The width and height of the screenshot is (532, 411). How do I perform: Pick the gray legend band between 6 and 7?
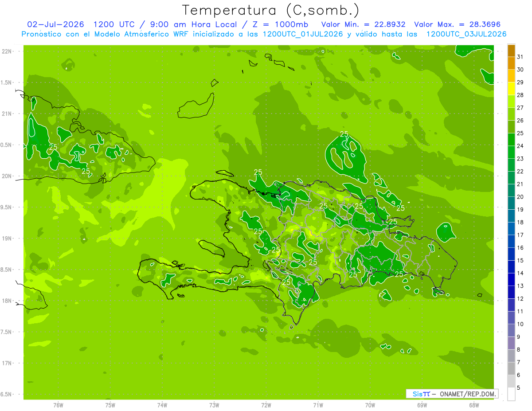tap(511, 368)
